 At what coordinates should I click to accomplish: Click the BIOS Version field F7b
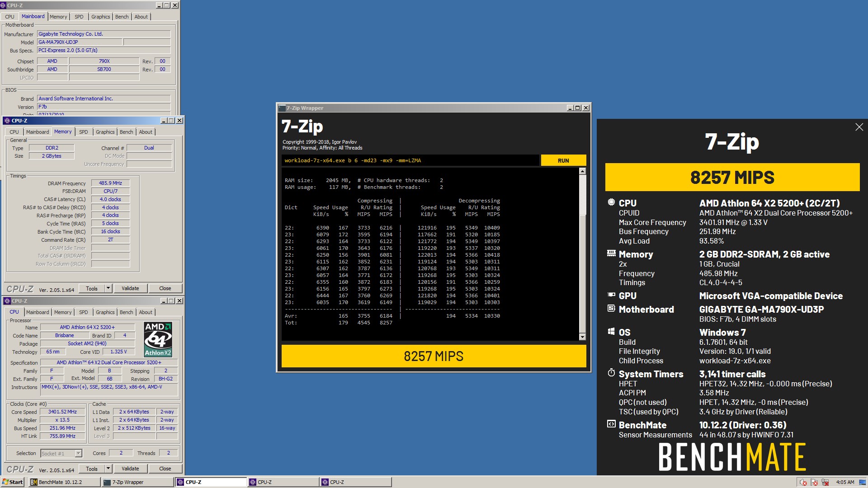104,107
